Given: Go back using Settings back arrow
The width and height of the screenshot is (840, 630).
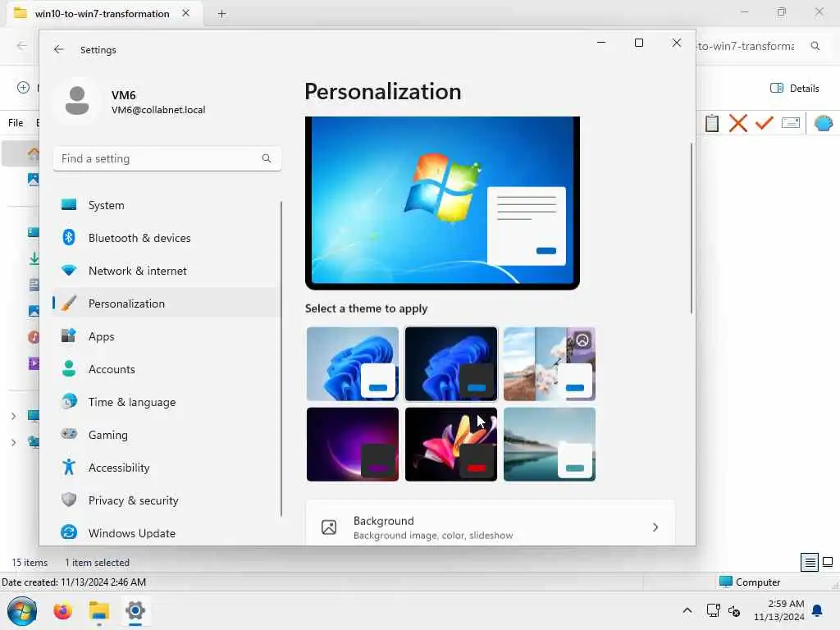Looking at the screenshot, I should coord(58,49).
